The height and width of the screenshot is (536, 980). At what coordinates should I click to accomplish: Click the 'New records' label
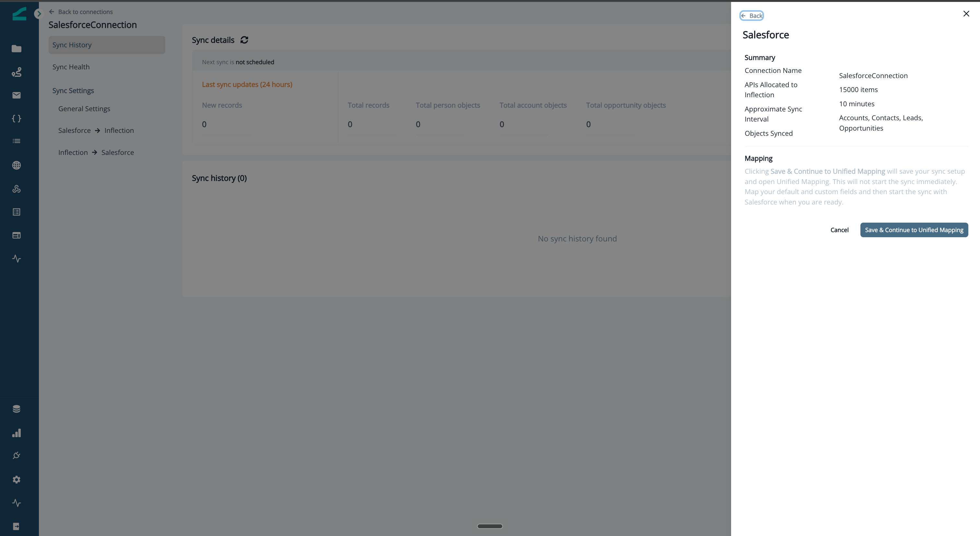click(222, 105)
